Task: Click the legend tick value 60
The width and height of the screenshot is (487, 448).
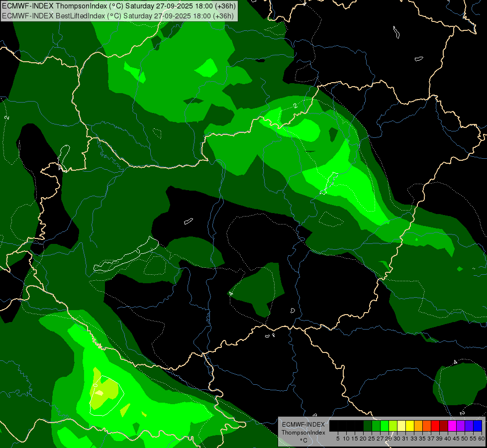Action: [x=482, y=439]
